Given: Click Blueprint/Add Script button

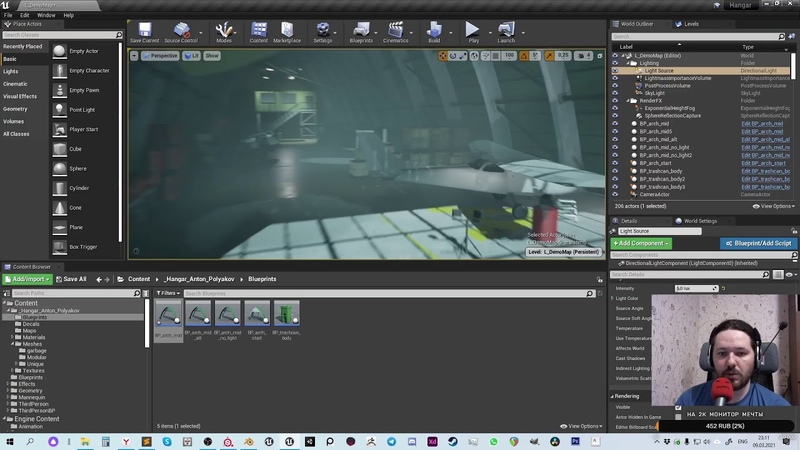Looking at the screenshot, I should tap(759, 243).
